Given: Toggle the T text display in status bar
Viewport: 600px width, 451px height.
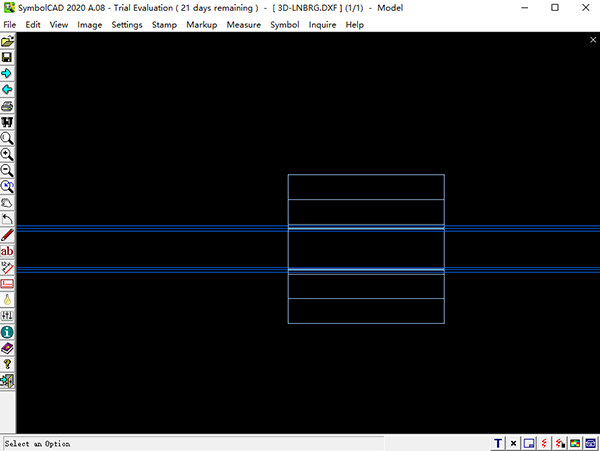Looking at the screenshot, I should pyautogui.click(x=498, y=443).
